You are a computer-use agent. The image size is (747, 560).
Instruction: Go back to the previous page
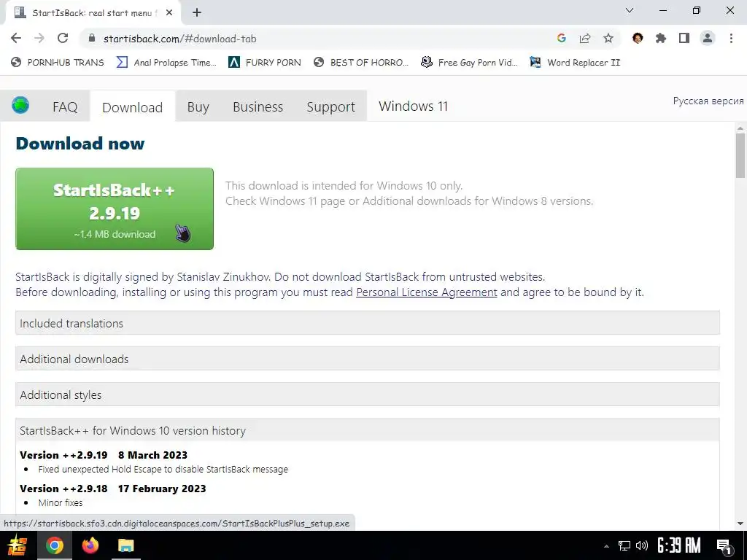click(x=16, y=39)
